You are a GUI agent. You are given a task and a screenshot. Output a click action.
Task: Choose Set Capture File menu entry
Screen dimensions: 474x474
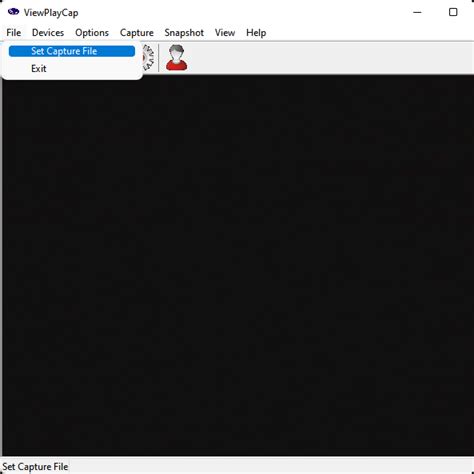coord(72,51)
